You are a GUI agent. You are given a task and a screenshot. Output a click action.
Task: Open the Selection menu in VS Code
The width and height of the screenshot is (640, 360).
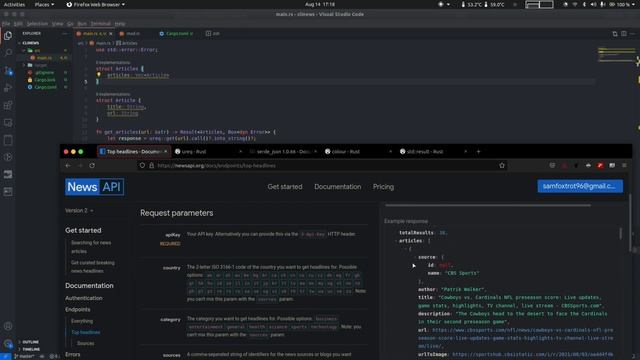tap(37, 24)
